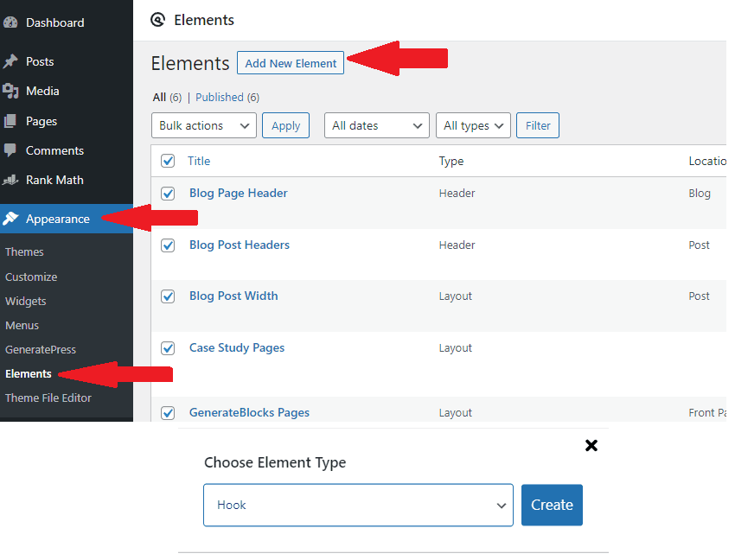Screen dimensions: 735x560
Task: Open the Bulk actions dropdown
Action: click(x=203, y=124)
